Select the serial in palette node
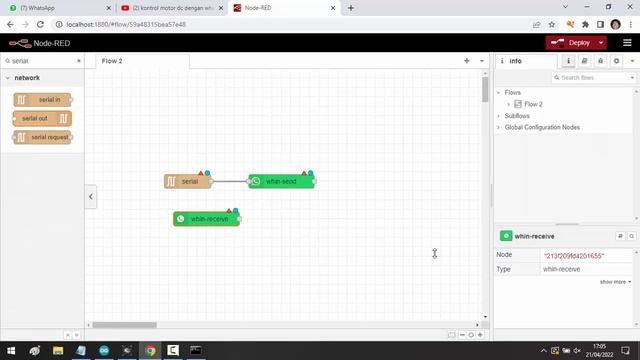The height and width of the screenshot is (360, 640). coord(42,100)
